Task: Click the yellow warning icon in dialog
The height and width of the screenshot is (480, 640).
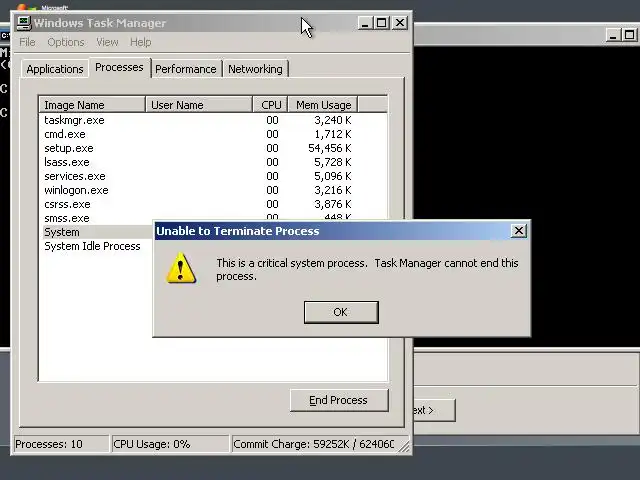Action: (x=181, y=268)
